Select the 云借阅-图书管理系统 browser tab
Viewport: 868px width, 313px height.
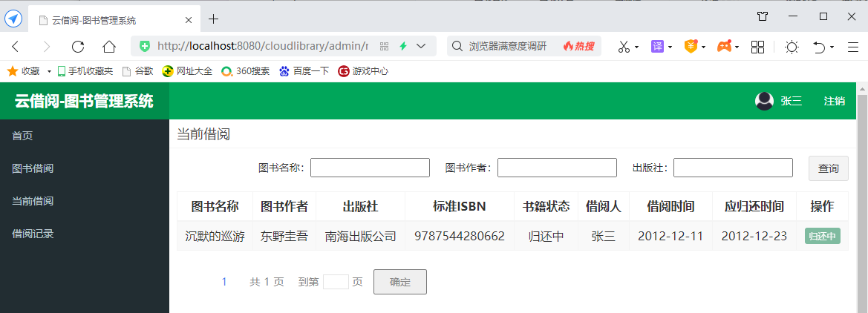[x=116, y=20]
